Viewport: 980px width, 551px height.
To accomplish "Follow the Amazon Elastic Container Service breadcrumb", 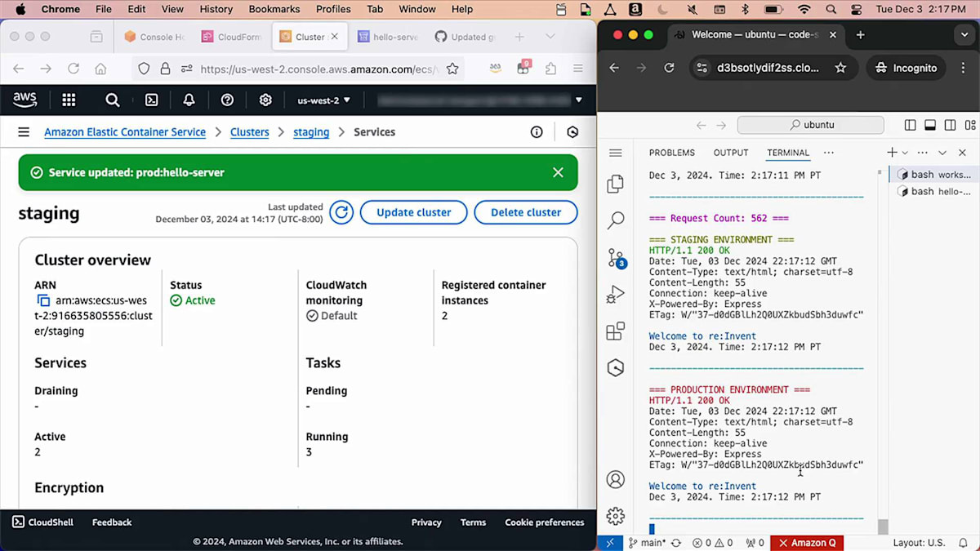I will coord(125,131).
